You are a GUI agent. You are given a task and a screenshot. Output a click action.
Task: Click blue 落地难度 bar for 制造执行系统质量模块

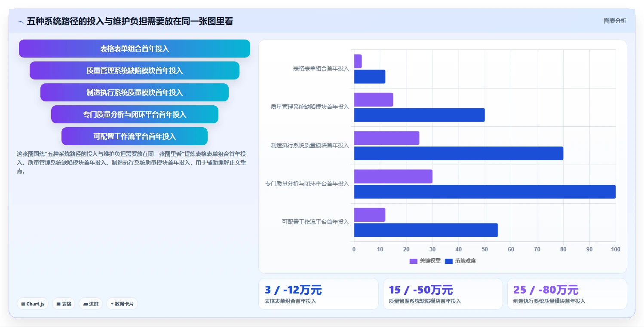pyautogui.click(x=459, y=153)
